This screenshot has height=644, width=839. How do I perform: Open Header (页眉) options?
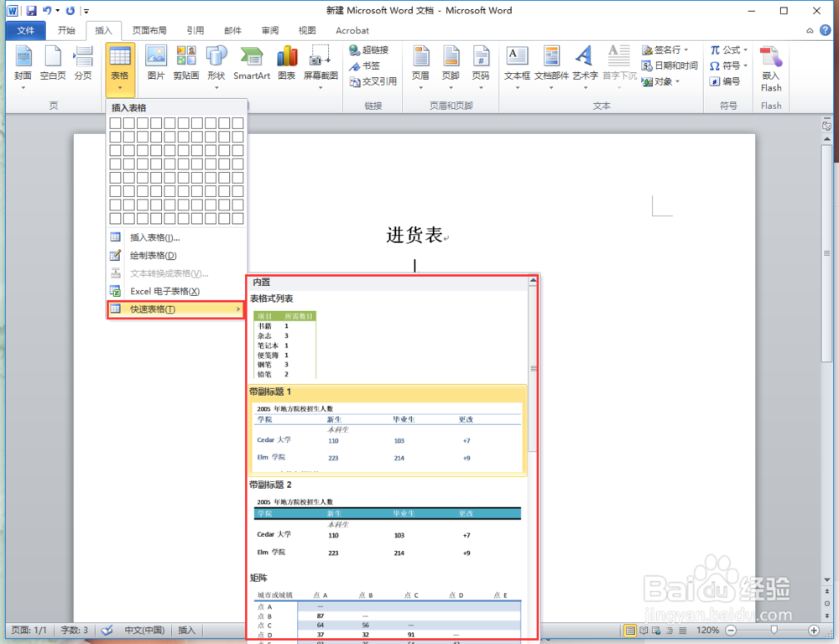point(420,67)
